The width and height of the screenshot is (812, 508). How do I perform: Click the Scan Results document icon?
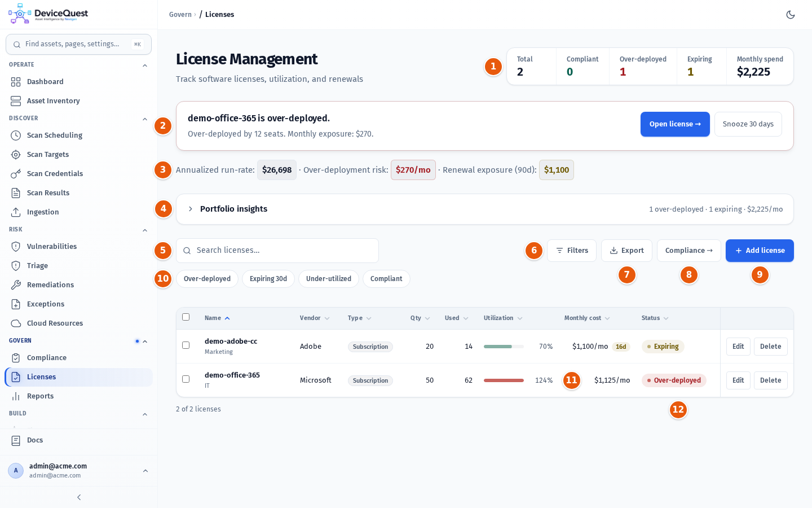[16, 193]
